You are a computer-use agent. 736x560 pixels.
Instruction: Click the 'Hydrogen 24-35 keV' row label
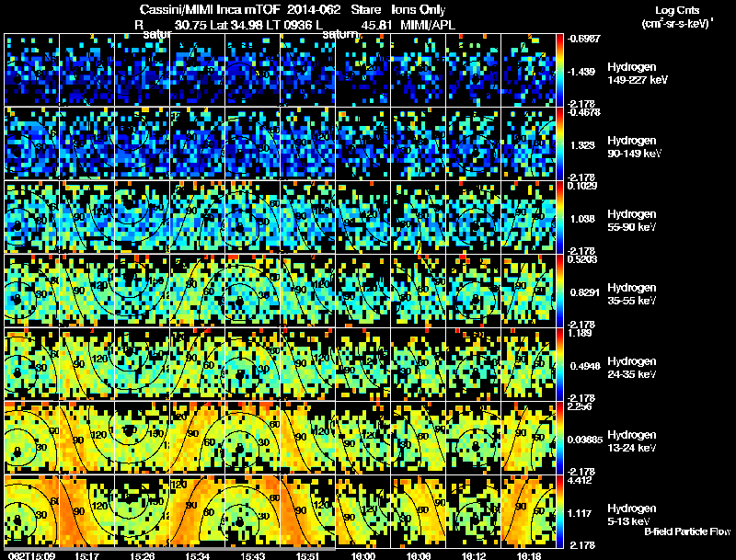632,368
